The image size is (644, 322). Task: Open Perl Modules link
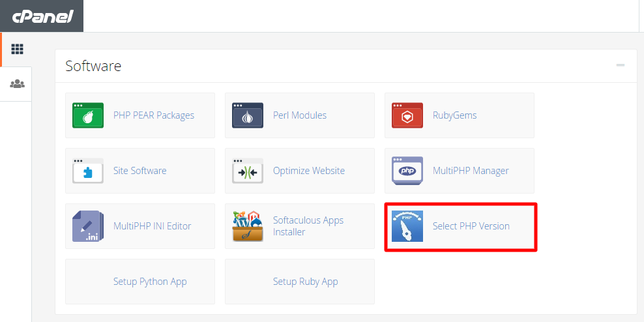[x=300, y=115]
